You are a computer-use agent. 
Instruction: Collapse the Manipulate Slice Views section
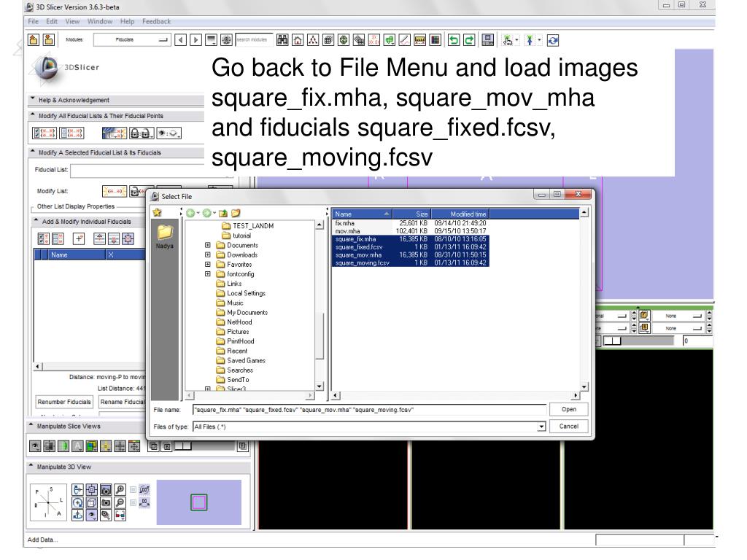coord(31,426)
